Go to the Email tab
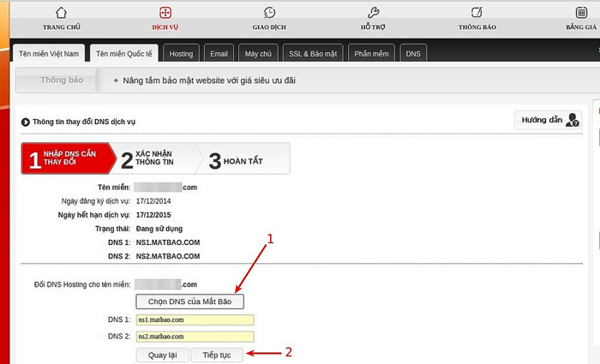This screenshot has width=600, height=364. point(219,54)
